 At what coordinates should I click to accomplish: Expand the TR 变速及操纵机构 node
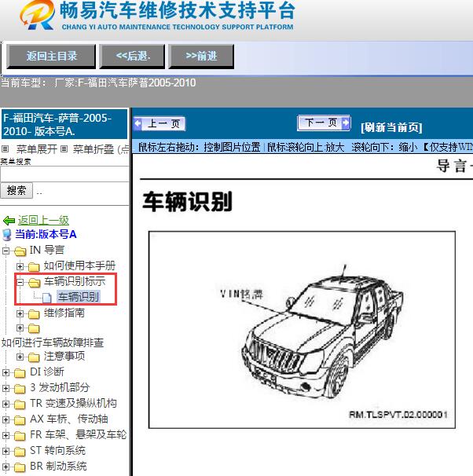coord(5,405)
